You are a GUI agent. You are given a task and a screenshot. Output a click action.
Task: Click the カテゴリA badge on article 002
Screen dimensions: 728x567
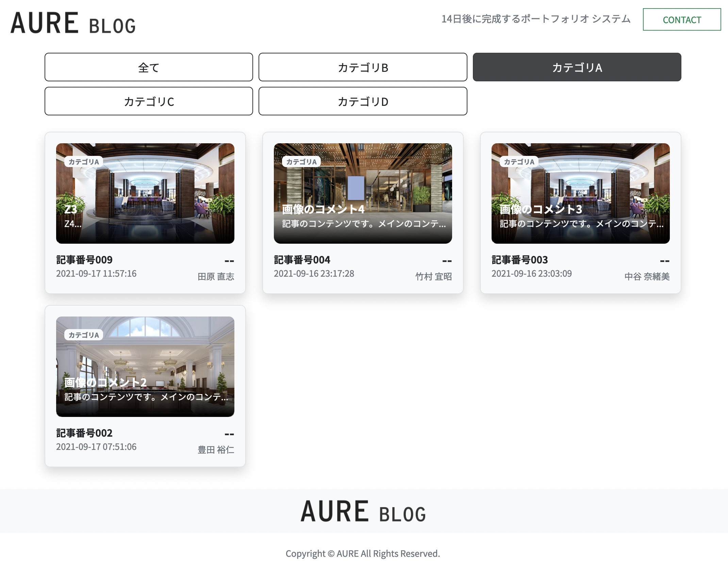[x=84, y=335]
